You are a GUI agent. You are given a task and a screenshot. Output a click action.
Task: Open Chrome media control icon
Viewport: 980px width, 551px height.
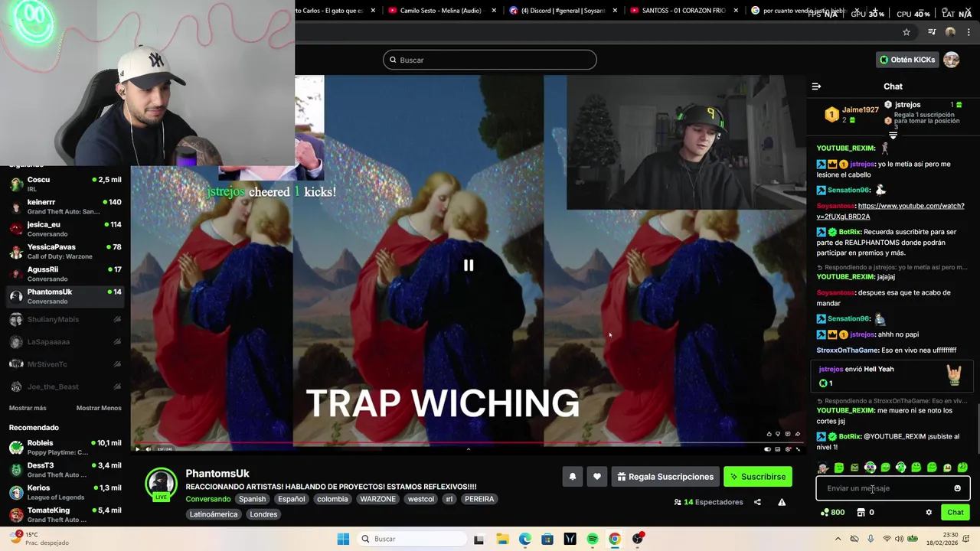932,32
